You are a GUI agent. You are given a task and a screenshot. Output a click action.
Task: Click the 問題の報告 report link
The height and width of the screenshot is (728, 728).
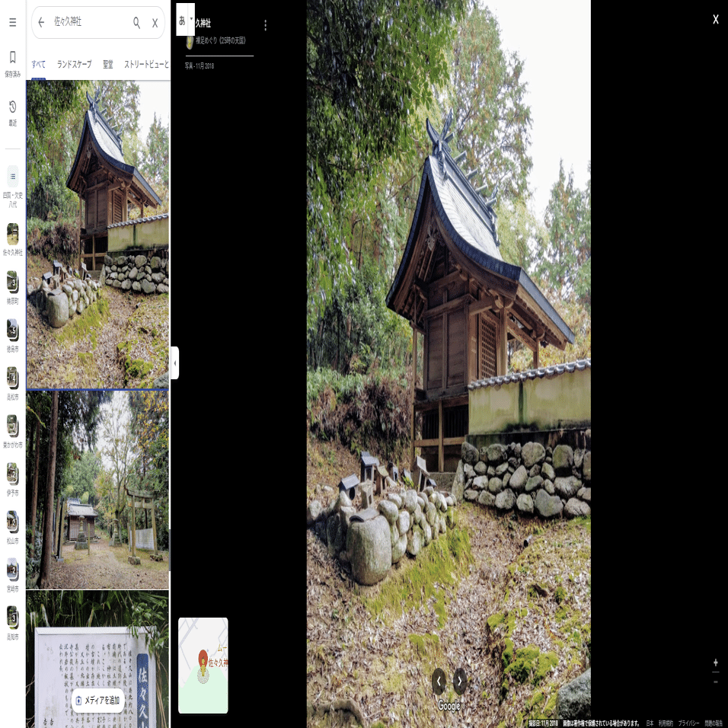[x=713, y=723]
